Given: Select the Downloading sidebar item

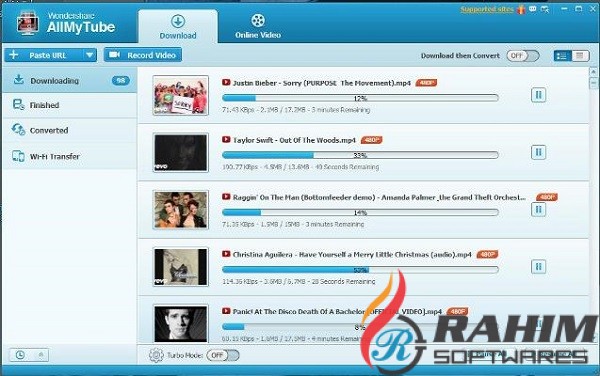Looking at the screenshot, I should pos(70,80).
